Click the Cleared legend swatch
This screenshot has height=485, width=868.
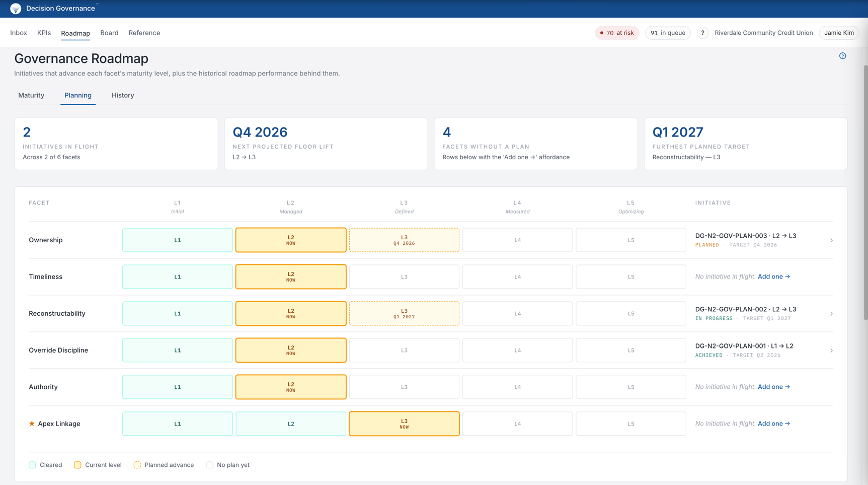[32, 465]
